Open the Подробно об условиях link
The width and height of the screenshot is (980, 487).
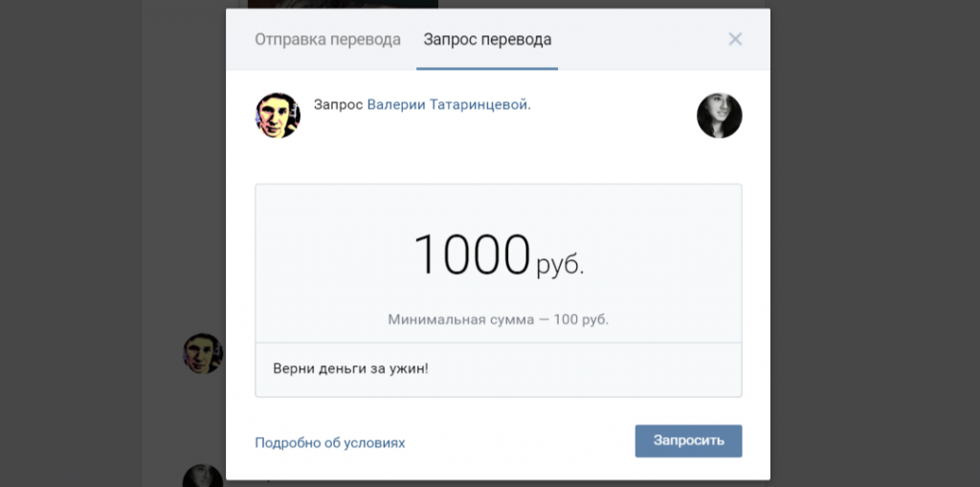pyautogui.click(x=329, y=442)
